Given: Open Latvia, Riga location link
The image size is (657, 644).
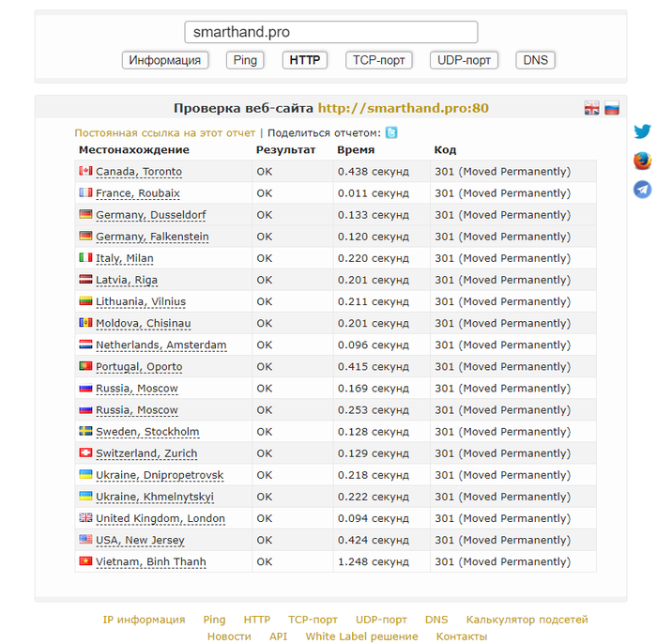Looking at the screenshot, I should (127, 281).
